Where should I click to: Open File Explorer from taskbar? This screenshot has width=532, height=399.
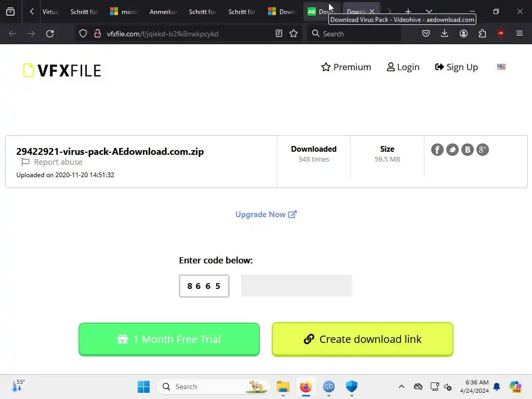coord(283,387)
